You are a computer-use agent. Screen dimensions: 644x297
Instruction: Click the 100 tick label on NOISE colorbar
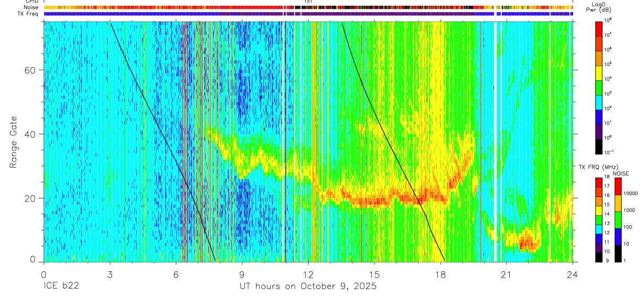point(628,227)
